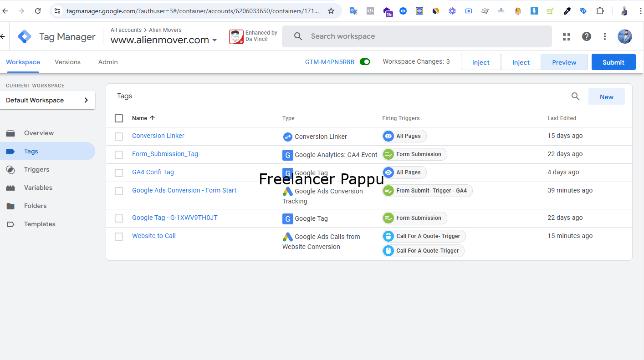Screen dimensions: 644x360
Task: Open the help question mark icon
Action: click(x=587, y=36)
